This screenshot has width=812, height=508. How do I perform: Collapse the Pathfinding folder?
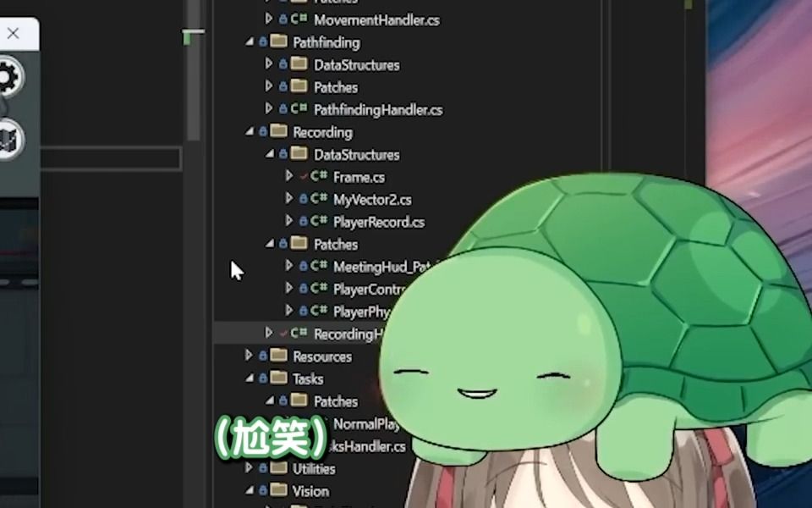(x=250, y=42)
